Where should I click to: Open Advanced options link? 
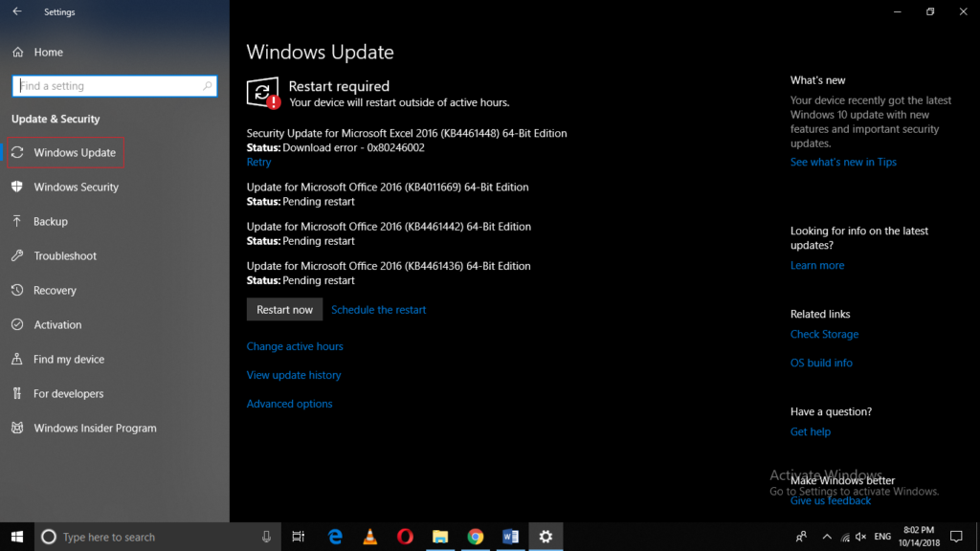pos(289,404)
